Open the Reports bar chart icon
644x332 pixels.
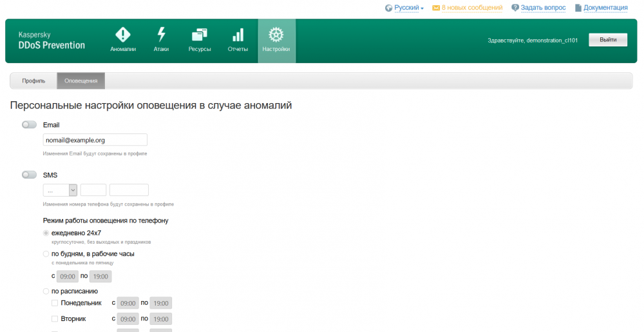click(x=238, y=35)
